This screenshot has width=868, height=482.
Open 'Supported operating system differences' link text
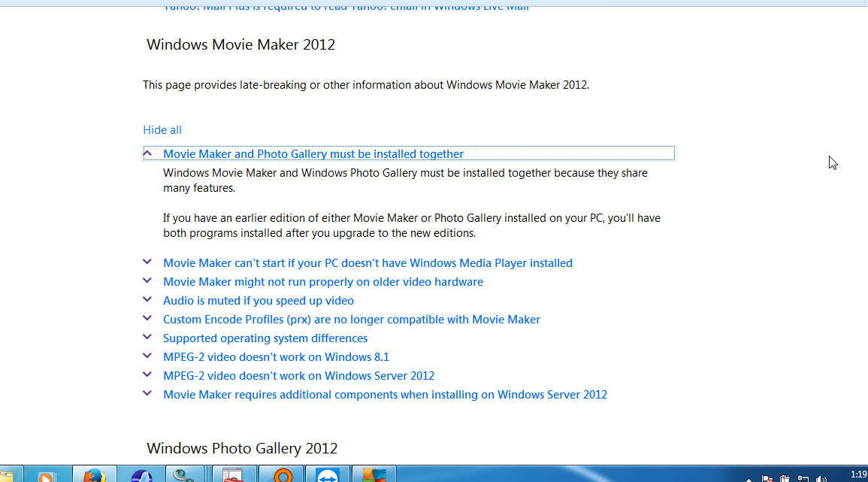265,338
